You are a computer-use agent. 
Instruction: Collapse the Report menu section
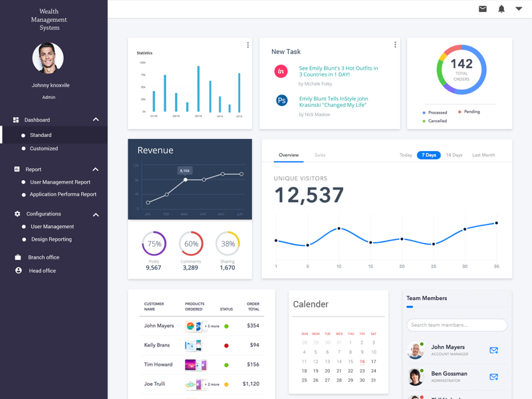(95, 169)
